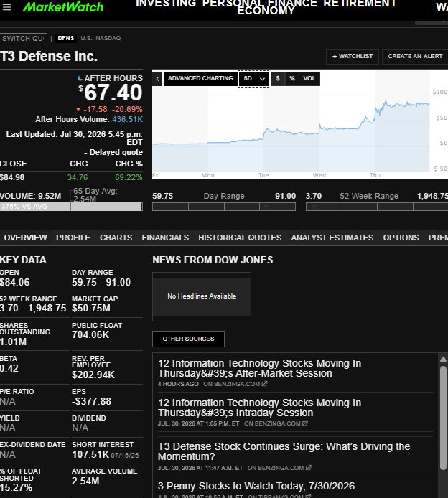Open the Options tab
Viewport: 448px width, 498px height.
click(x=401, y=238)
